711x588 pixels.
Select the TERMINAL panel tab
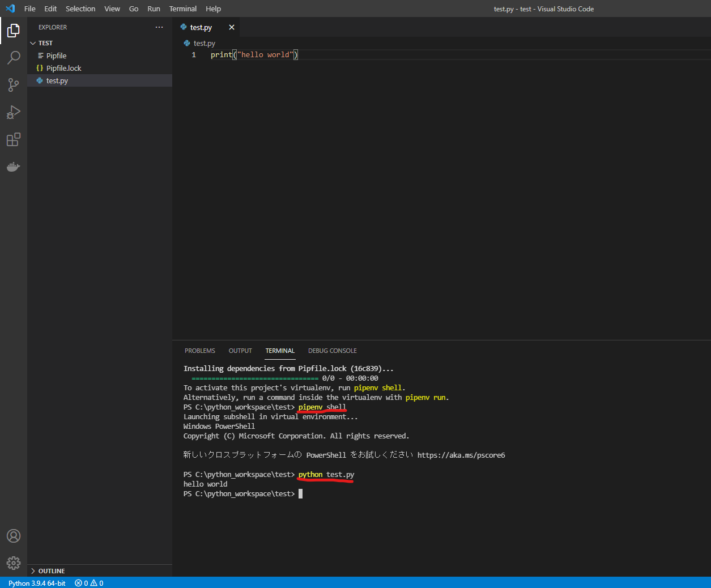tap(280, 351)
